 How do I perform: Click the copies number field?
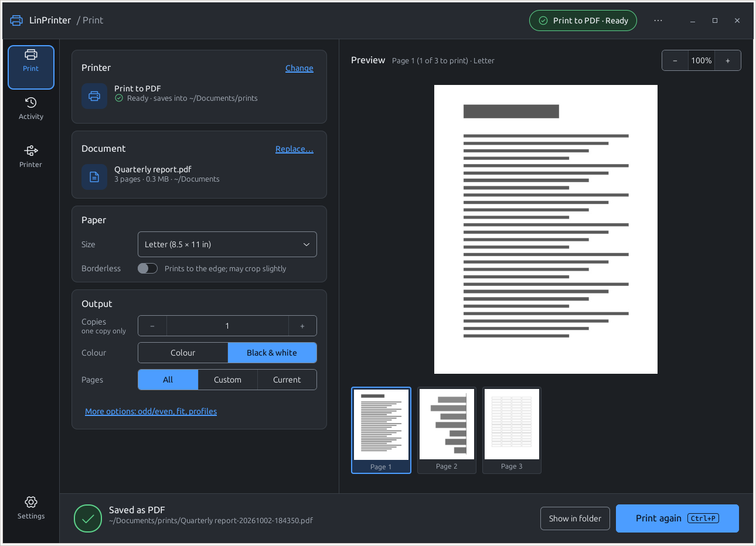click(227, 326)
